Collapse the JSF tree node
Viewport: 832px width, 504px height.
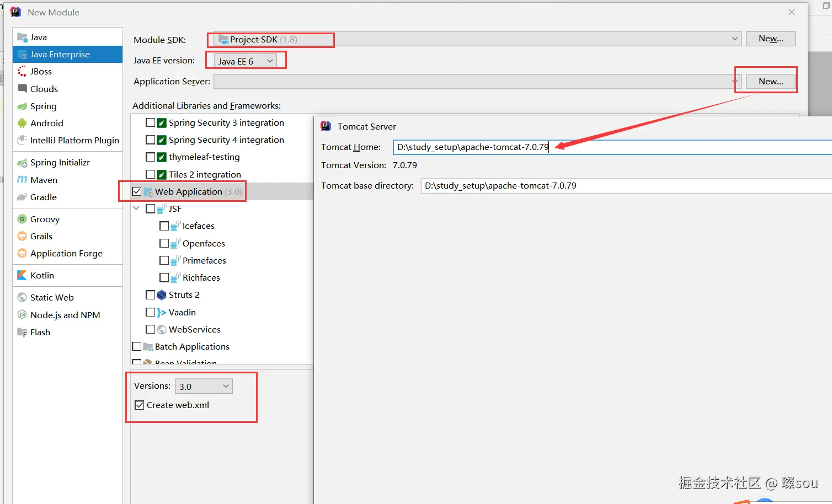[136, 209]
